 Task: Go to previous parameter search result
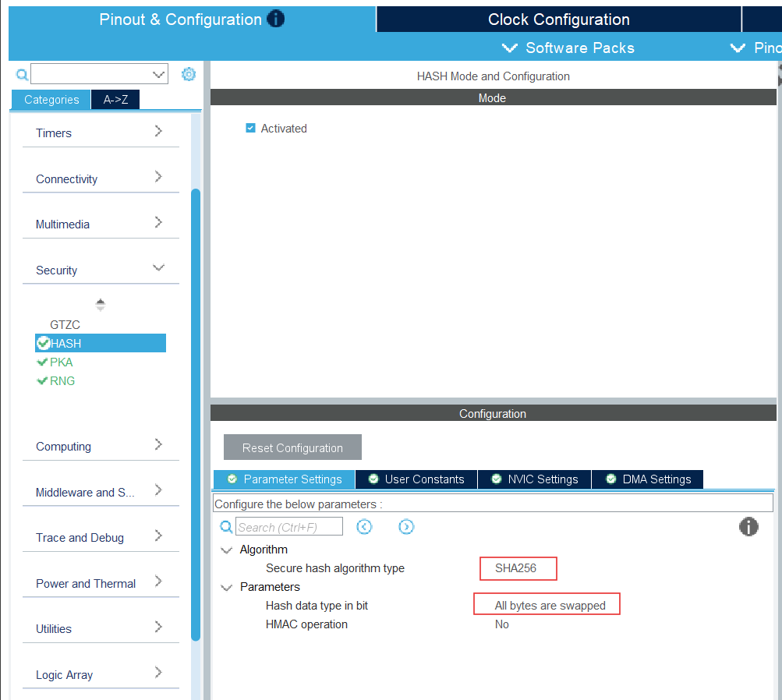point(364,526)
